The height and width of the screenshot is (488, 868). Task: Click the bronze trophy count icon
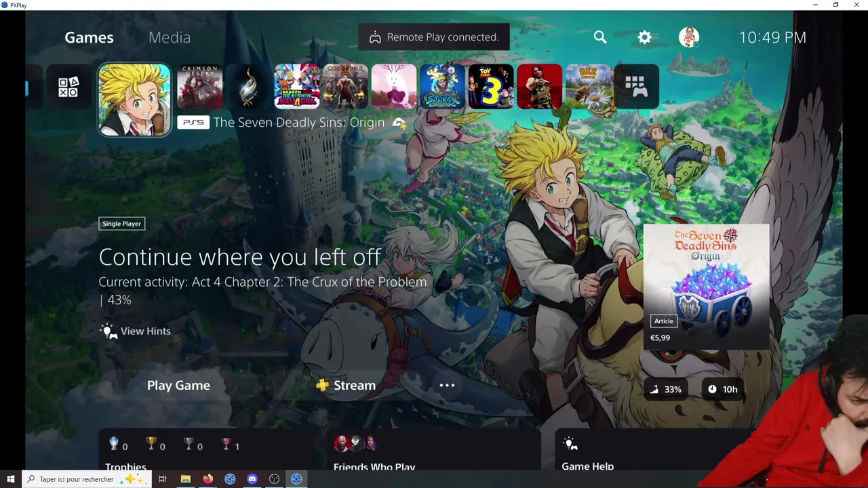click(x=226, y=444)
